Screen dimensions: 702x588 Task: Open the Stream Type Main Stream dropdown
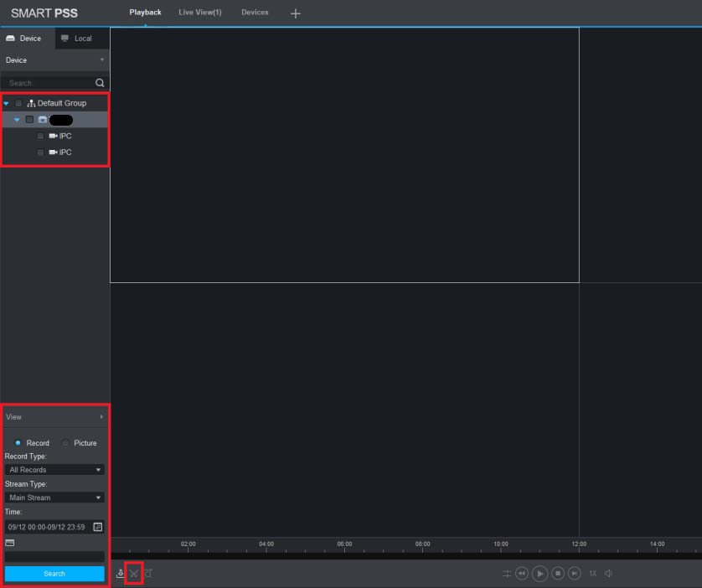click(x=54, y=498)
